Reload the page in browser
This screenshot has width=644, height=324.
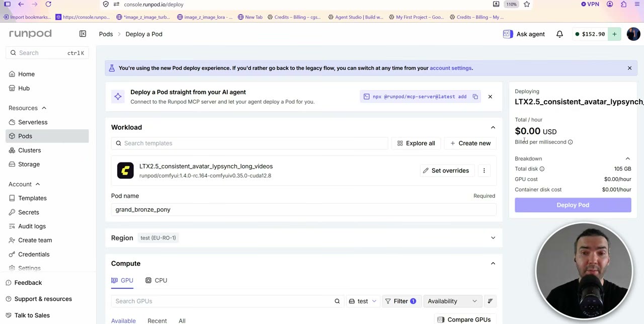48,4
